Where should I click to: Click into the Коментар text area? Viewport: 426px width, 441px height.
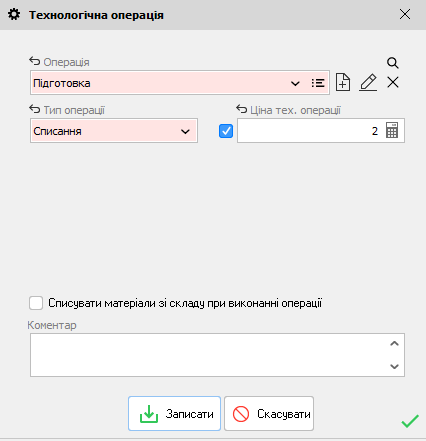click(x=217, y=355)
